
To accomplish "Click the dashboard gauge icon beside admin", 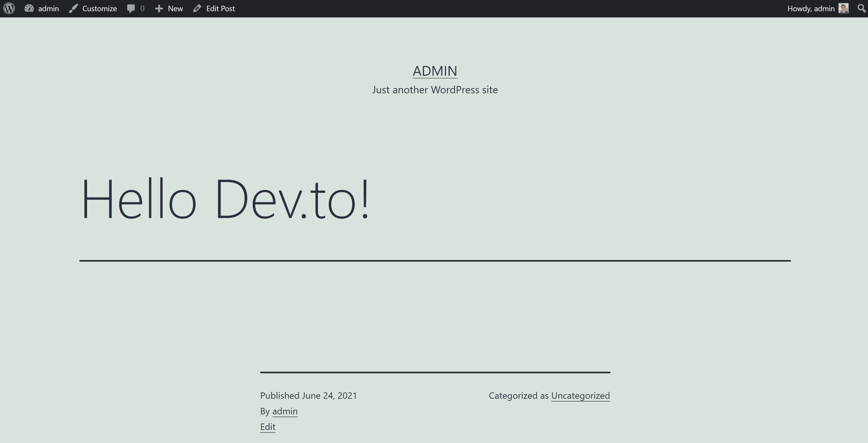I will pos(29,8).
